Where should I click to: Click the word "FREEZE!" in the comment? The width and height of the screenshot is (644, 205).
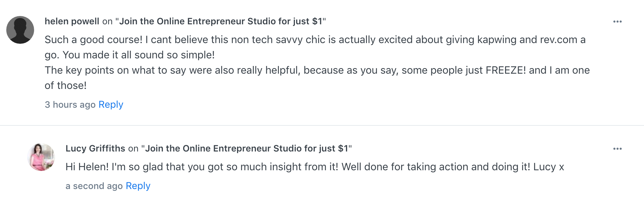[x=505, y=70]
